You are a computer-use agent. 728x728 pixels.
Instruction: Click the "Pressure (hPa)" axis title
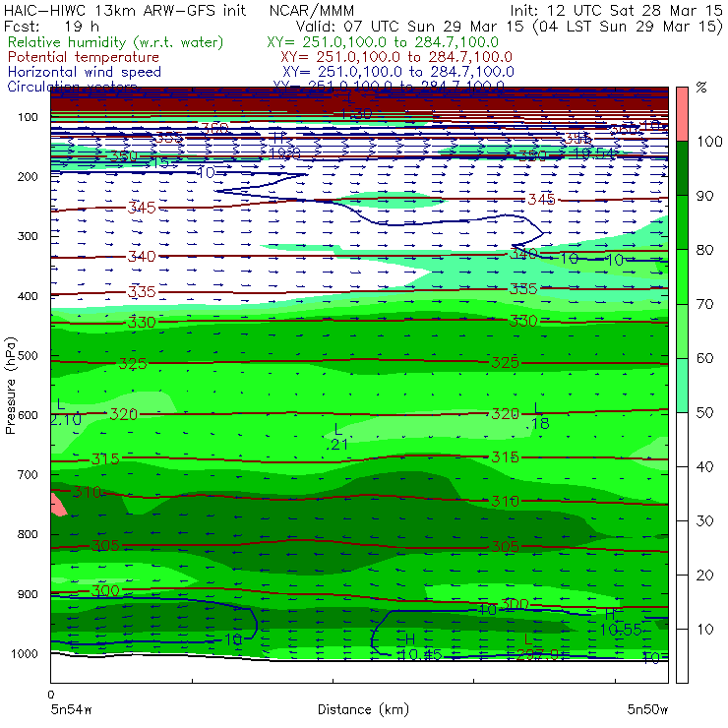[10, 386]
